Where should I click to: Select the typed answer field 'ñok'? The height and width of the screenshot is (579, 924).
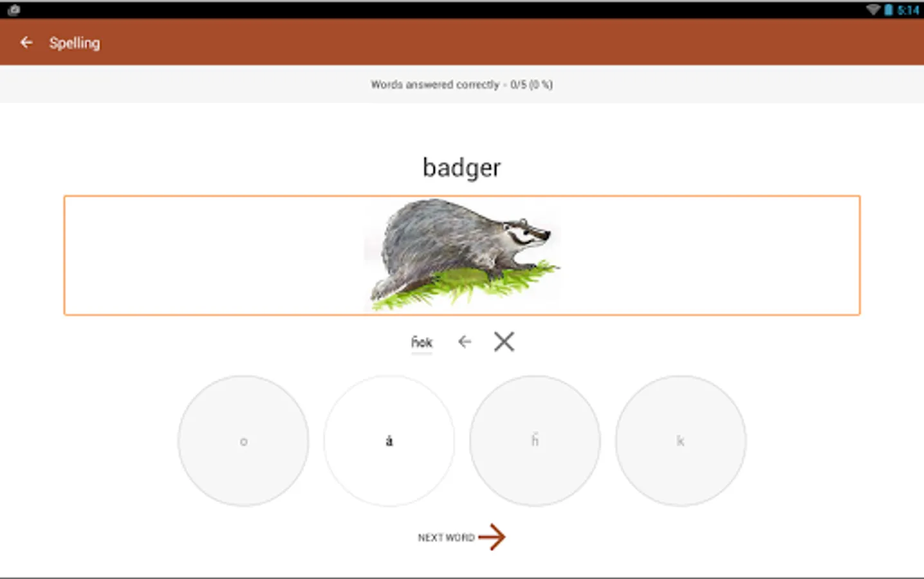421,343
